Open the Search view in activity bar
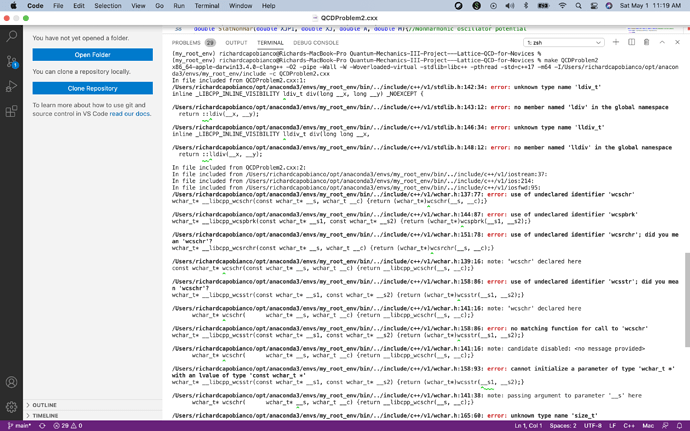The width and height of the screenshot is (690, 431). click(x=11, y=36)
